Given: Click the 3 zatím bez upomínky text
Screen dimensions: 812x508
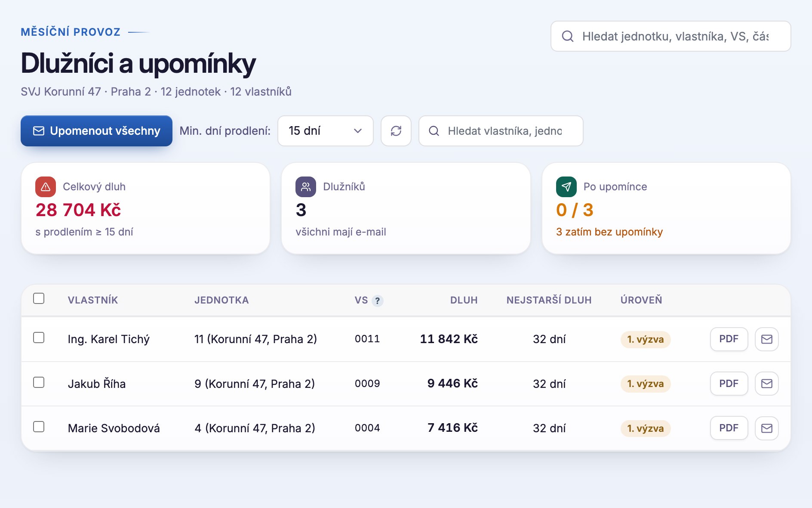Looking at the screenshot, I should 609,232.
